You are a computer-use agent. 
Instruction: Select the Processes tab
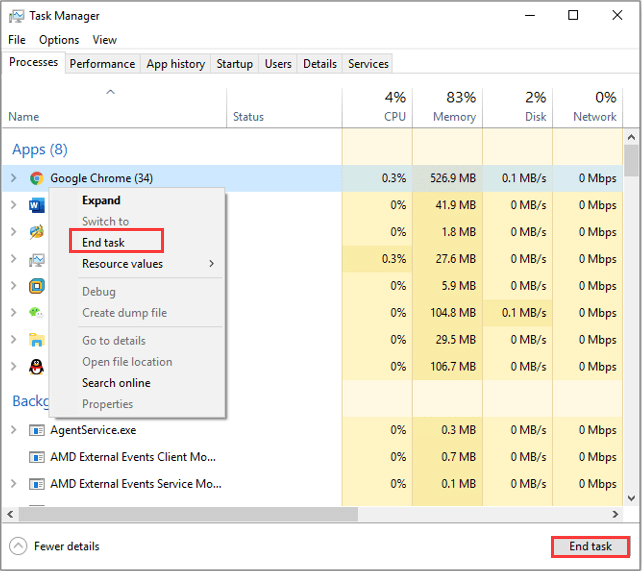(x=34, y=62)
